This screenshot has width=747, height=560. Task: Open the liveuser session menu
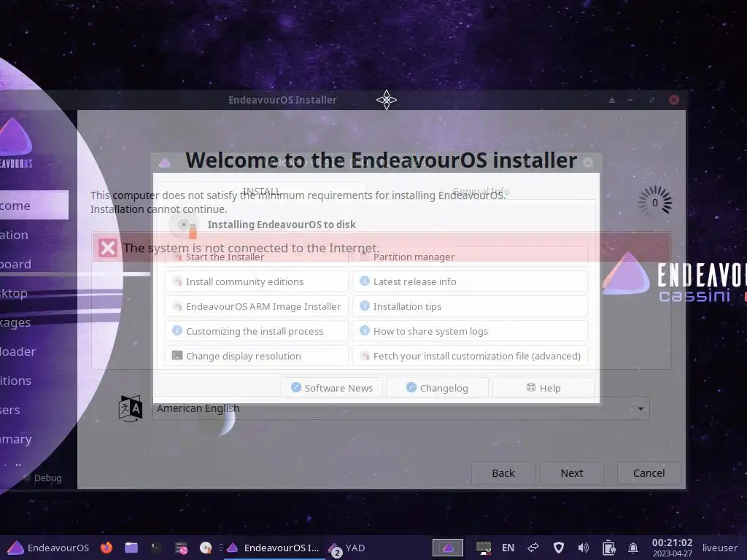pos(719,548)
